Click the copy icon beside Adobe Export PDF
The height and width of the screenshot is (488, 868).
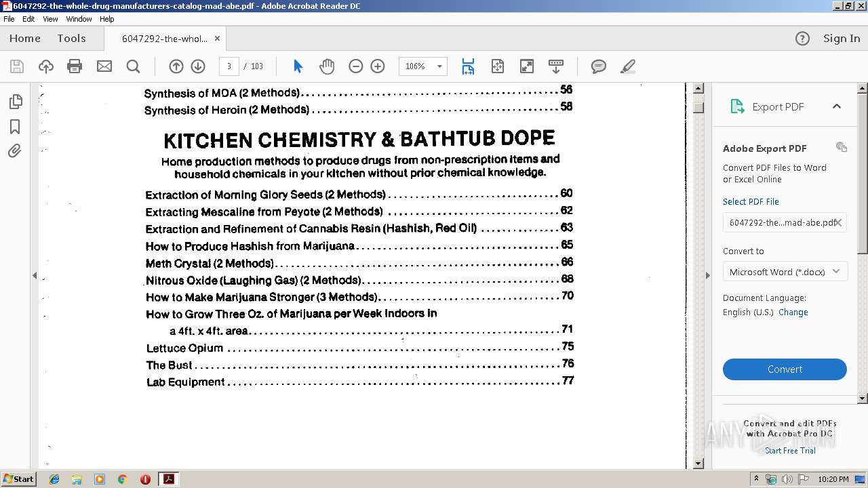842,147
